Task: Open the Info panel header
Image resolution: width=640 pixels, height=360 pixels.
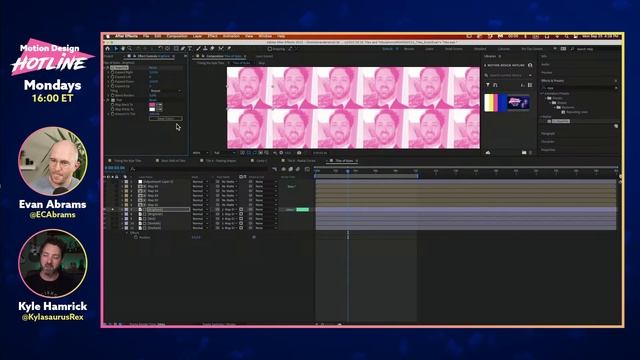Action: click(544, 56)
